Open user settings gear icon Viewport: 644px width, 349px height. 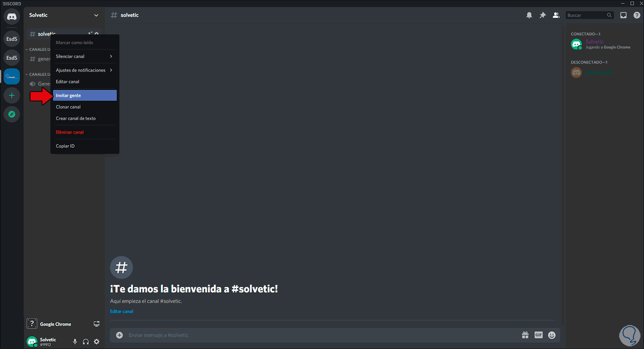(x=97, y=342)
